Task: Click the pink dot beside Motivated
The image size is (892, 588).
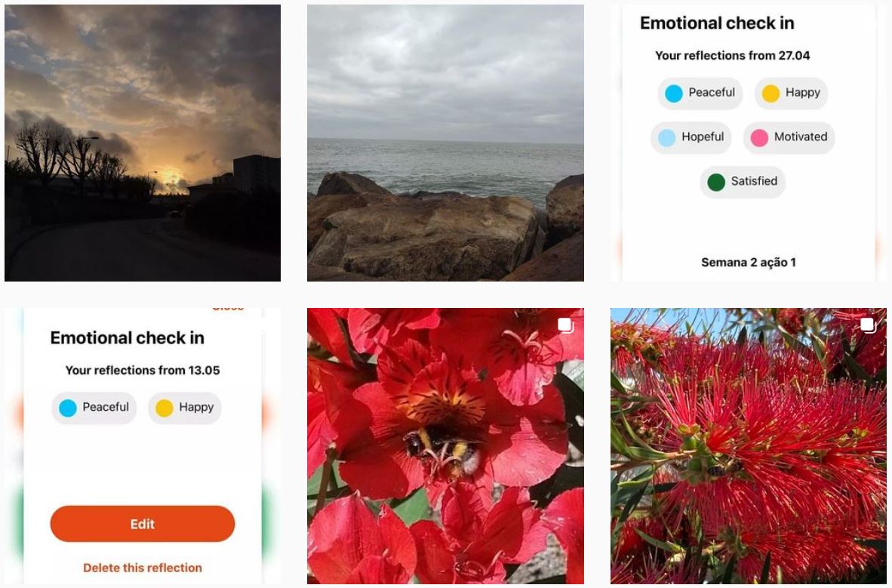Action: [759, 137]
